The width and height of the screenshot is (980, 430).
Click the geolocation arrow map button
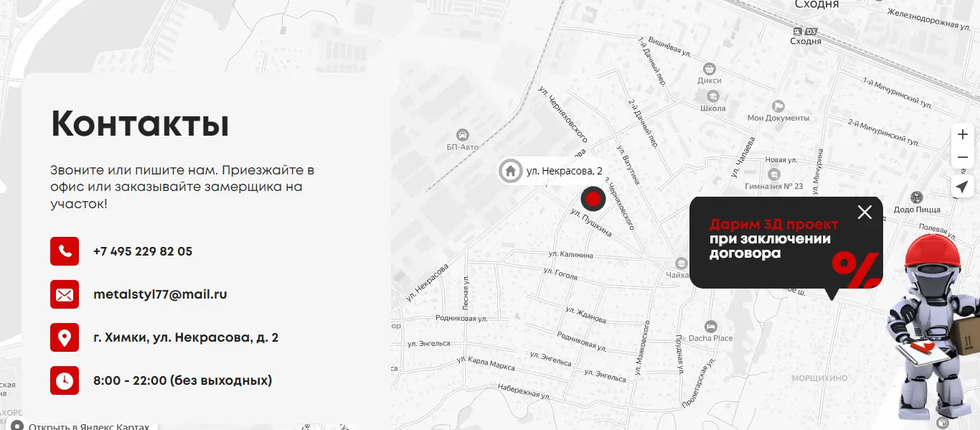[963, 187]
